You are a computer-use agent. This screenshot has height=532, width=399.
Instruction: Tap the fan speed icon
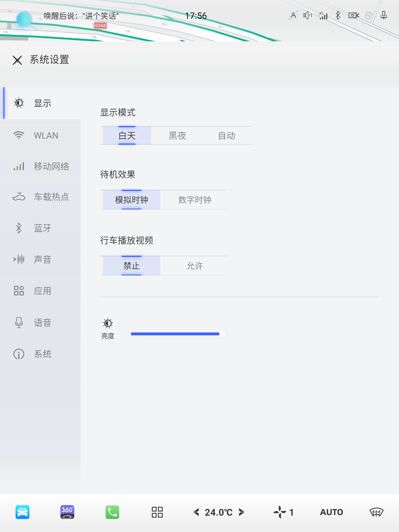point(280,512)
